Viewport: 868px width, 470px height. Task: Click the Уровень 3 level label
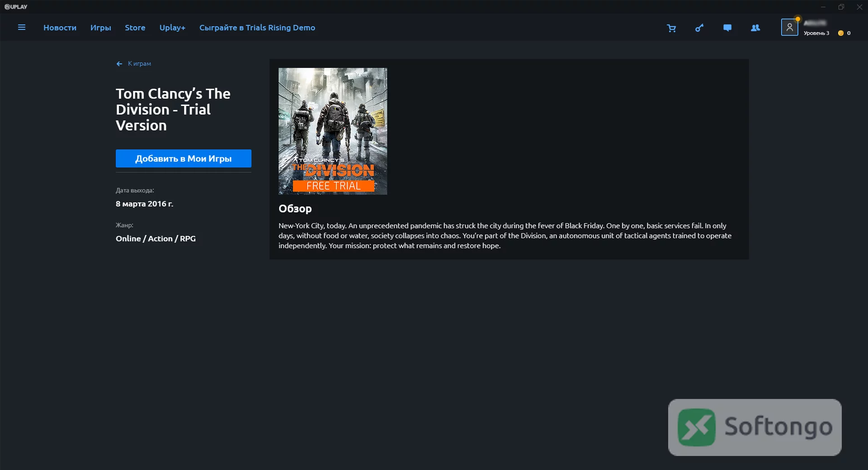click(x=816, y=33)
